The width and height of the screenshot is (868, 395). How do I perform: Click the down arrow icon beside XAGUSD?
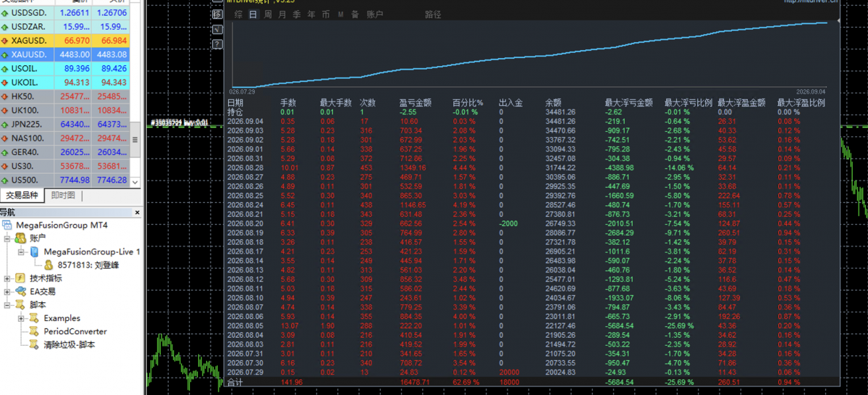pos(5,41)
